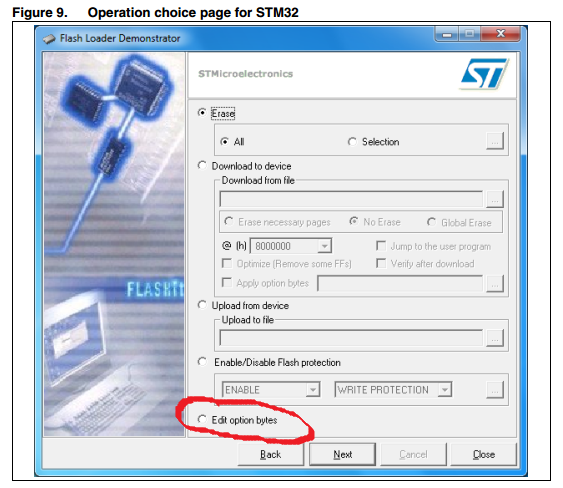Browse for the download file
Image resolution: width=563 pixels, height=488 pixels.
tap(495, 199)
